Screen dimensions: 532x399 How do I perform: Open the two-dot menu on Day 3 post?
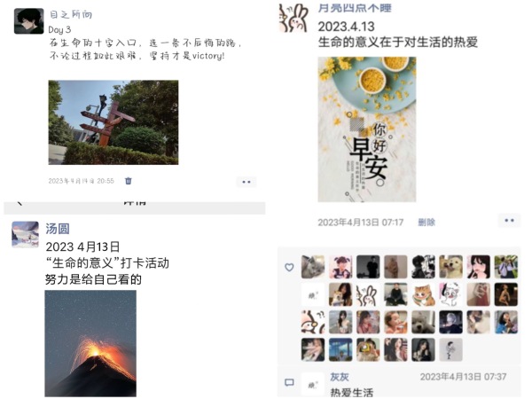click(x=246, y=182)
